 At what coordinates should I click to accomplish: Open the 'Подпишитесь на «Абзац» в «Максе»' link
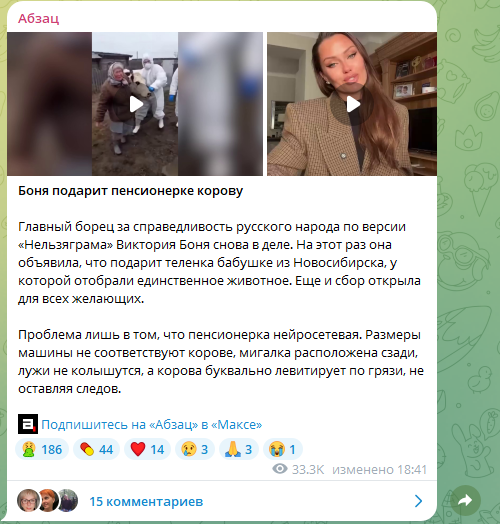click(152, 424)
